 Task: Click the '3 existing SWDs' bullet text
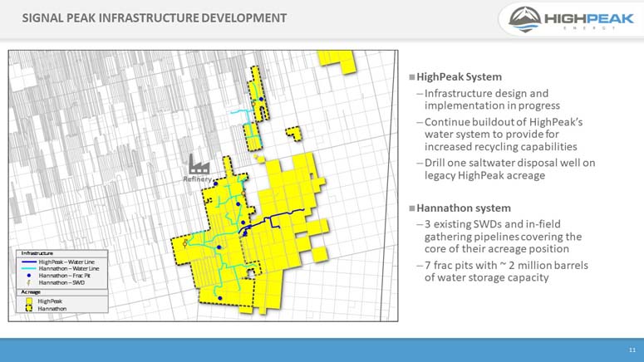pos(503,237)
